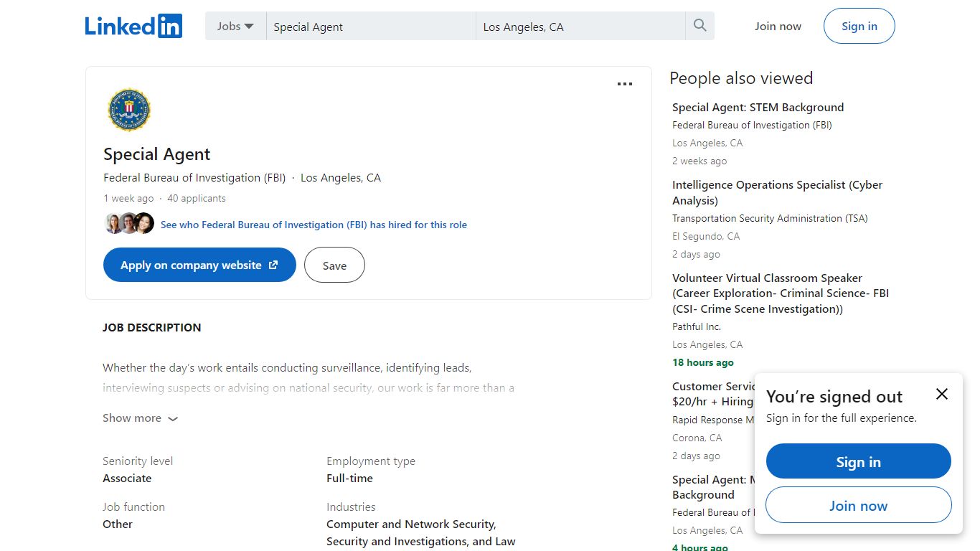This screenshot has height=551, width=980.
Task: Open Special Agent: STEM Background job
Action: [x=758, y=108]
